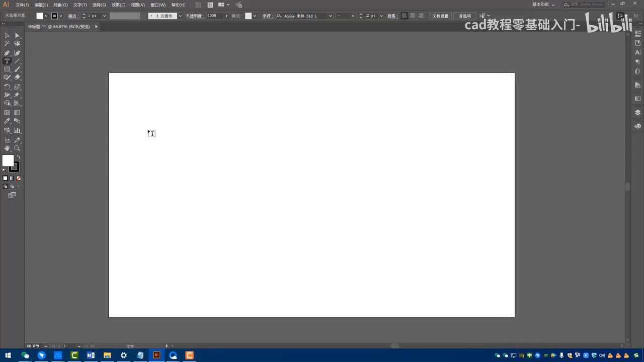Set paint mode to Color
The width and height of the screenshot is (644, 362).
coord(6,178)
